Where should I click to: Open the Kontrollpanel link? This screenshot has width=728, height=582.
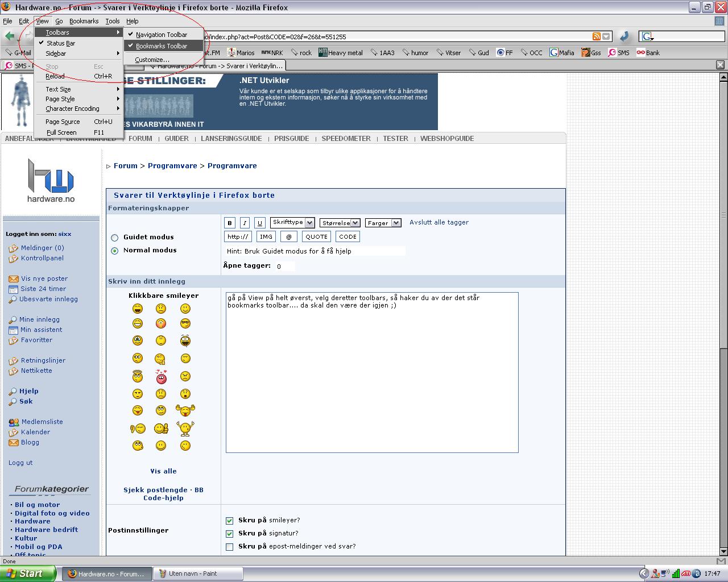pyautogui.click(x=42, y=258)
